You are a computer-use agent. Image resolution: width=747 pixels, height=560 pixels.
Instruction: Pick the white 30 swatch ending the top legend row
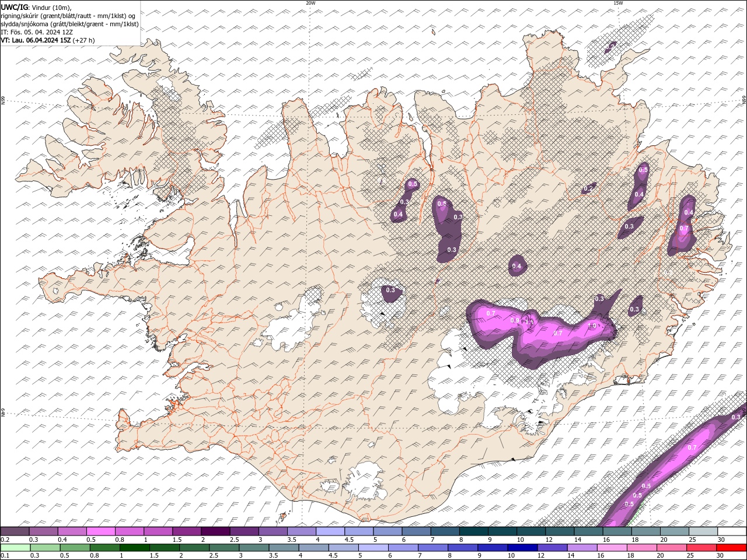732,531
